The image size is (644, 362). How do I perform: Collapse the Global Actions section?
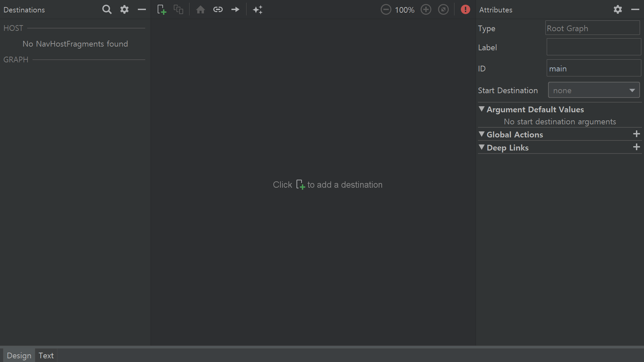482,134
